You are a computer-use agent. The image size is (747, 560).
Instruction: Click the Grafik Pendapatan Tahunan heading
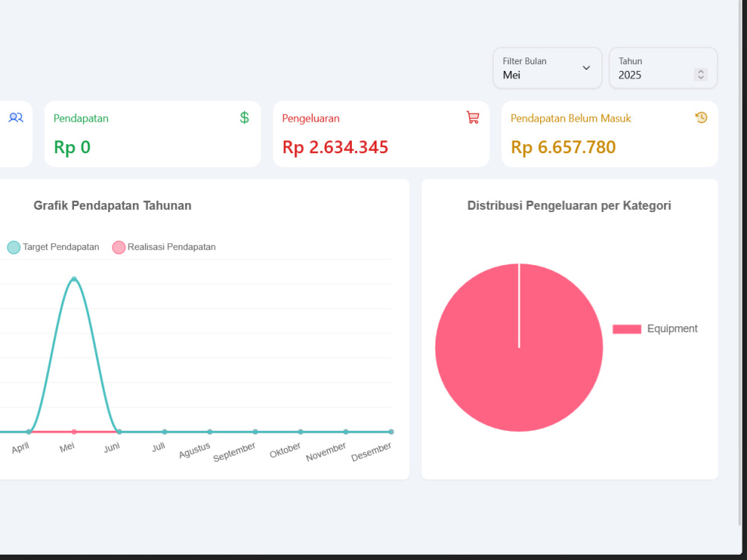[113, 206]
